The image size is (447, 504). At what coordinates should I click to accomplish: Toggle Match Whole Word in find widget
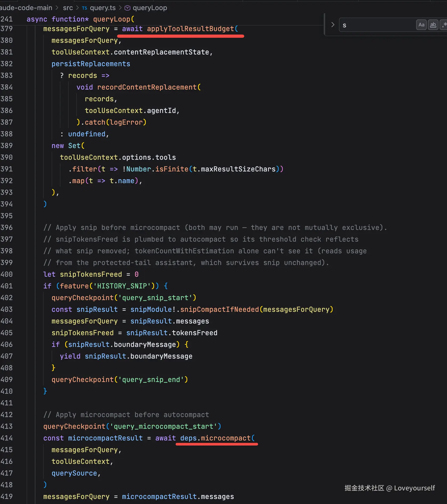pyautogui.click(x=433, y=25)
